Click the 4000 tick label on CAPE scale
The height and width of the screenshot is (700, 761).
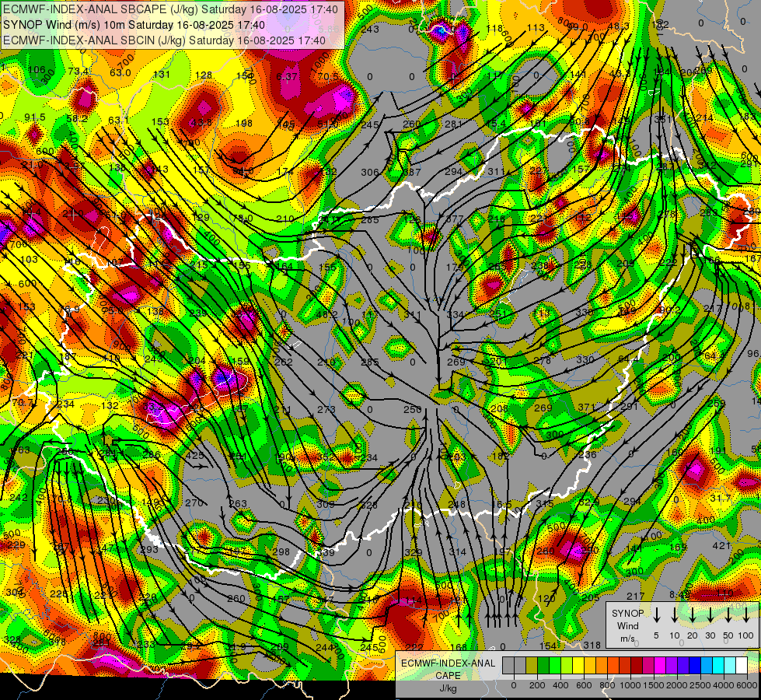coord(723,685)
